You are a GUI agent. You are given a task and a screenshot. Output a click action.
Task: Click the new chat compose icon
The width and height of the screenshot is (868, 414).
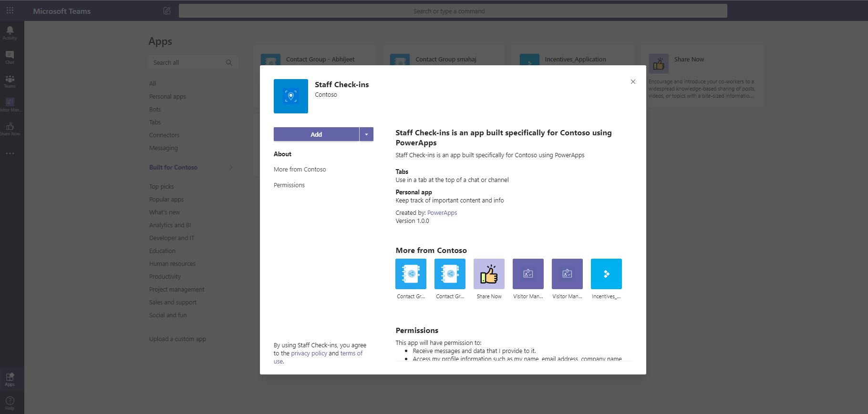(167, 10)
